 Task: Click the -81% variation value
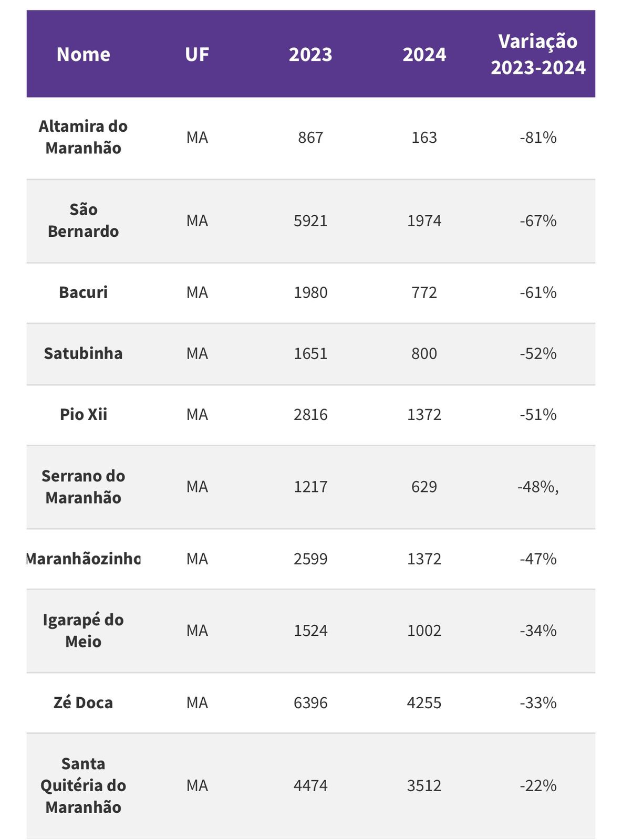click(538, 138)
